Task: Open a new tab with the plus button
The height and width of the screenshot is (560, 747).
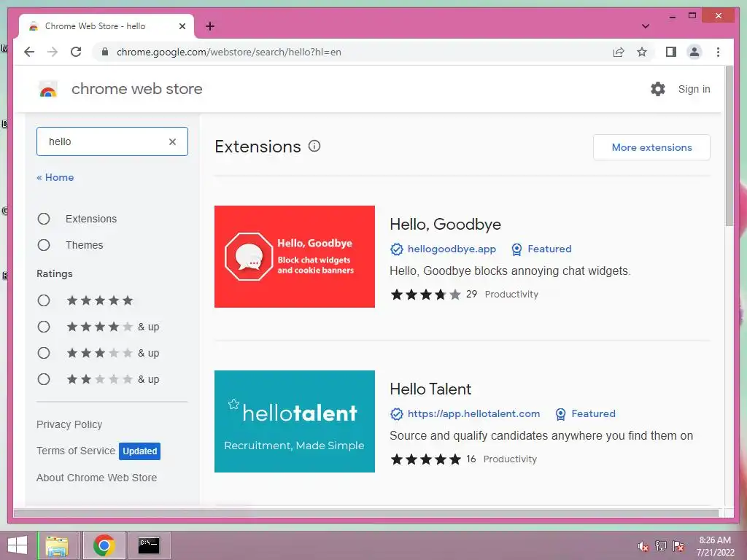Action: 210,26
